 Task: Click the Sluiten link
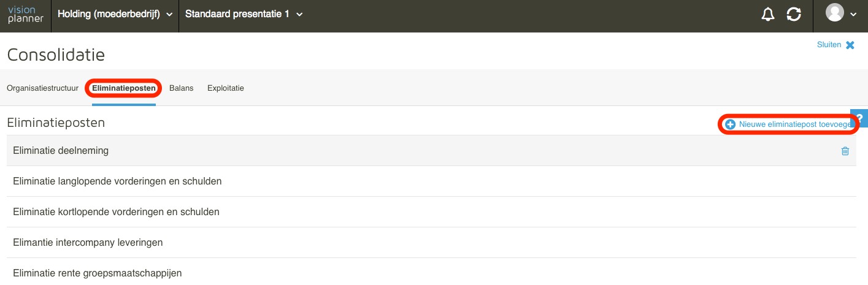(829, 45)
